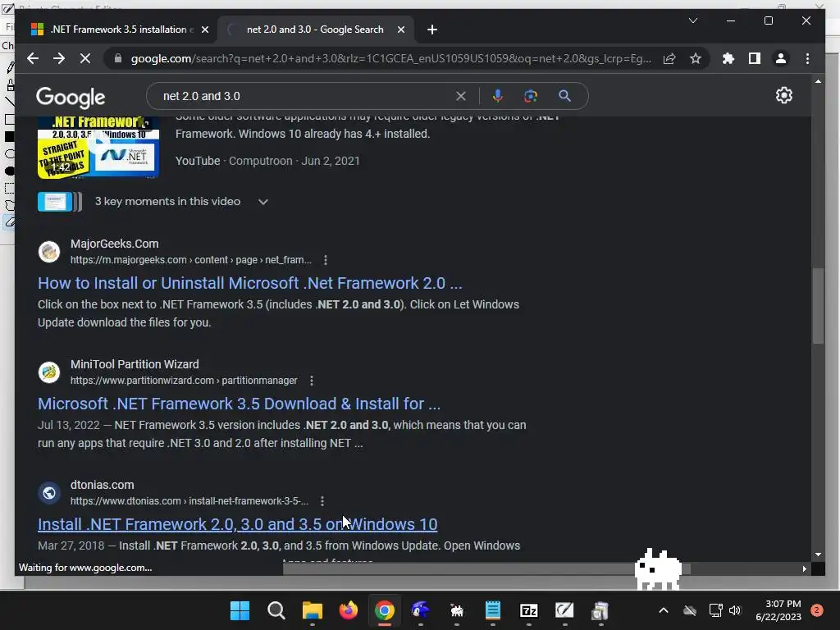
Task: Bookmark this page with the star icon
Action: 696,58
